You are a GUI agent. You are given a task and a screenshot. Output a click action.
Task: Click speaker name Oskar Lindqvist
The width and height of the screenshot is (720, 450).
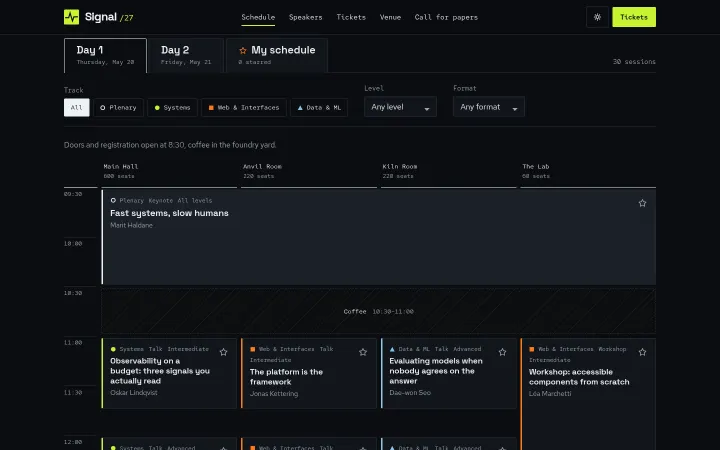[x=134, y=393]
